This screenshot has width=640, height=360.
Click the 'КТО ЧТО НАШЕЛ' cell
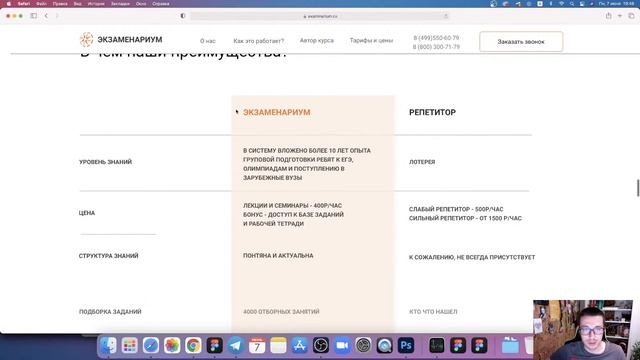[433, 312]
